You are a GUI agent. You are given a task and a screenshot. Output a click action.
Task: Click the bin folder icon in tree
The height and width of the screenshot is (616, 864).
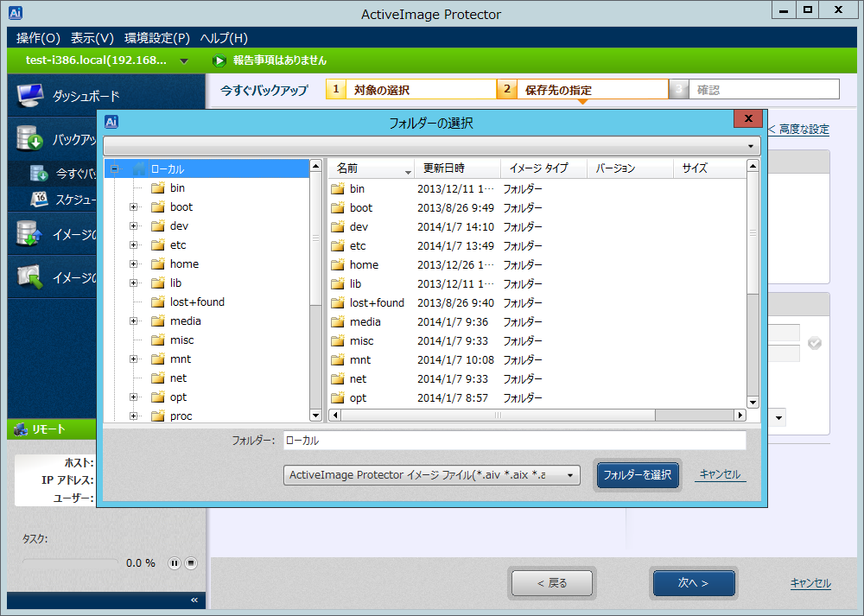point(158,187)
